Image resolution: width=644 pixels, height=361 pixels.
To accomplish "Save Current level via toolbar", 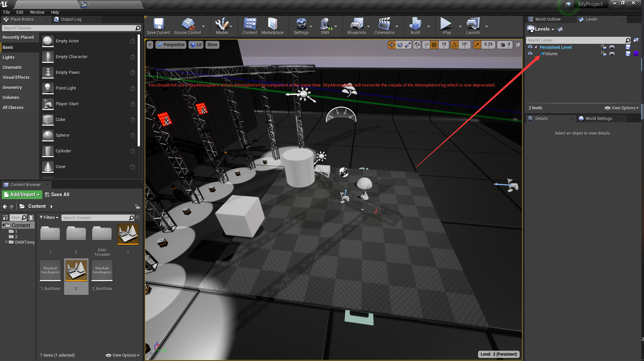I will coord(158,26).
